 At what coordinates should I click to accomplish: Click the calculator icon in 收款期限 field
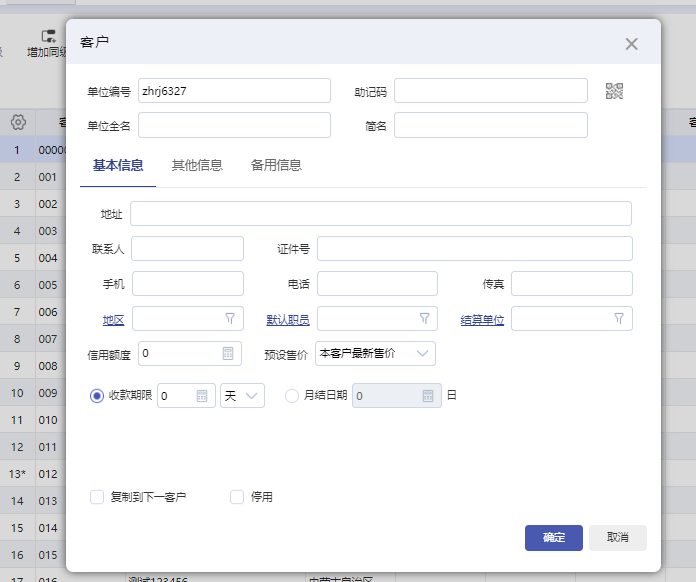pos(201,396)
